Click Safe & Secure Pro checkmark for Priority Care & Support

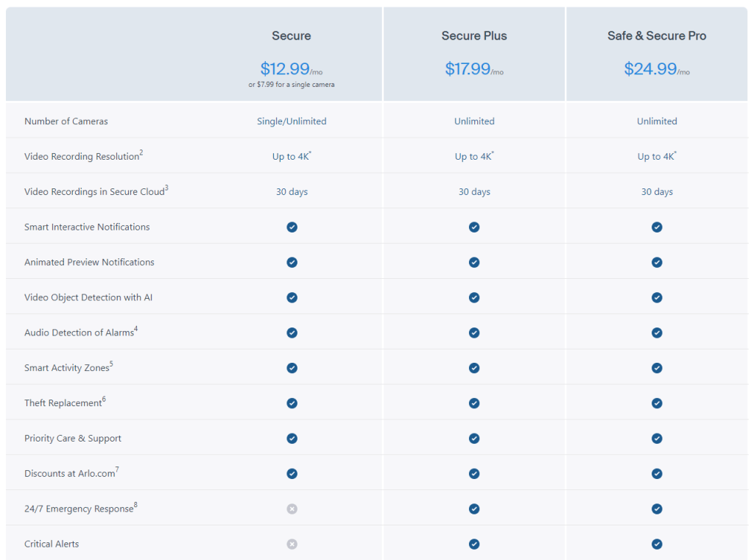[x=657, y=439]
